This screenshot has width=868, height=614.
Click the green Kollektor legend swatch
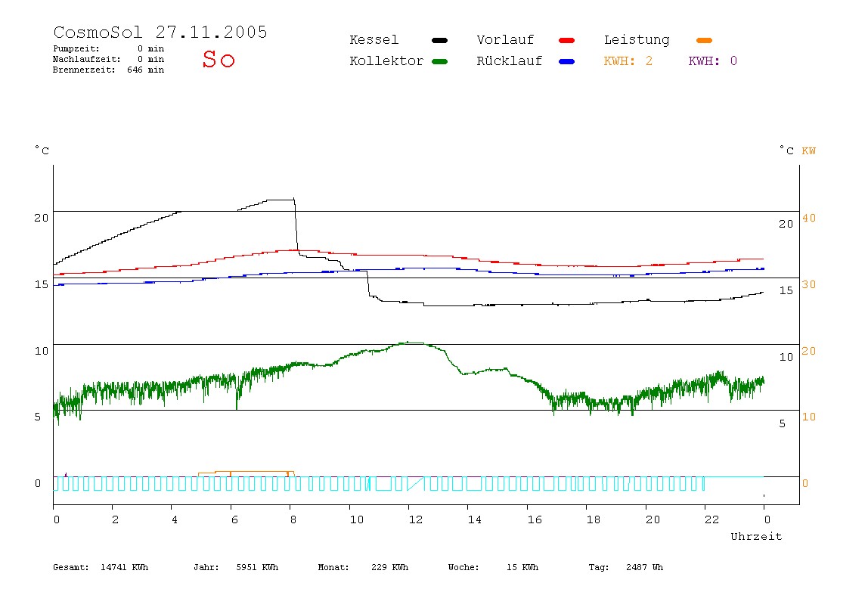pyautogui.click(x=439, y=61)
